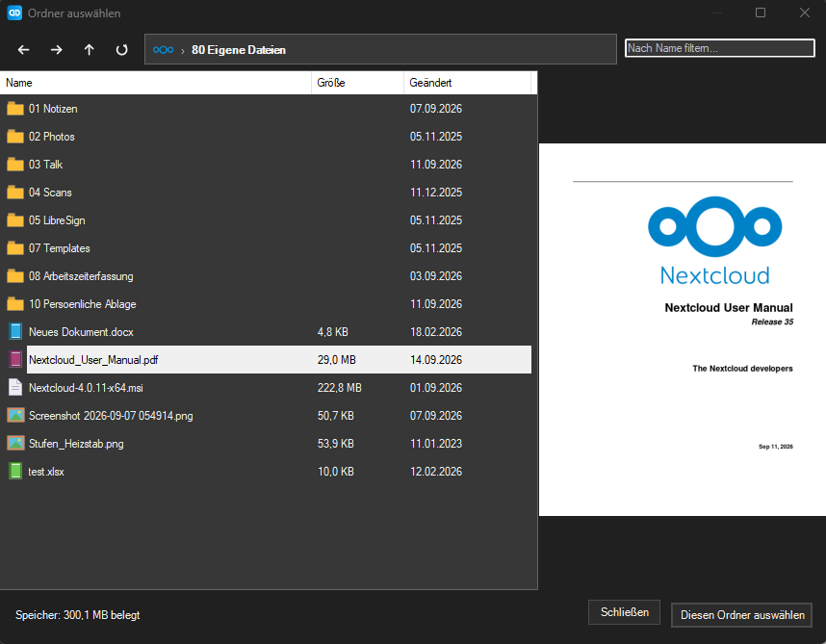Click the folder icon of 10 Persoenliche Ablage
826x644 pixels.
coord(15,304)
